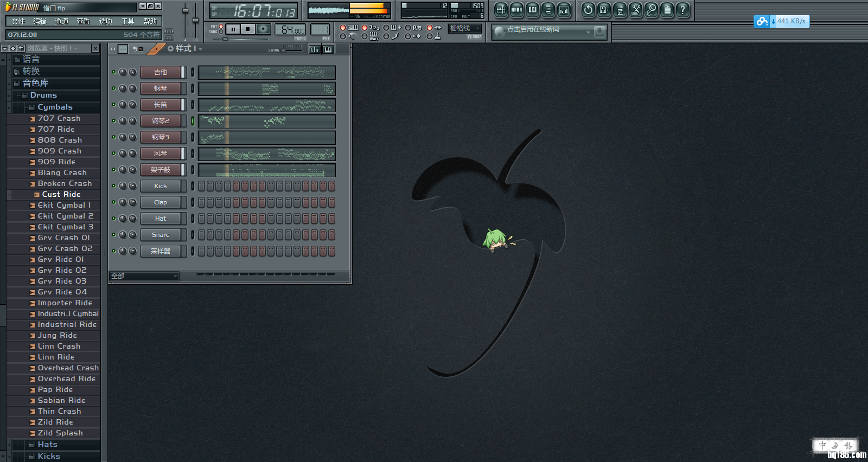
Task: Click the plus icon next to 样式 1
Action: pos(170,49)
